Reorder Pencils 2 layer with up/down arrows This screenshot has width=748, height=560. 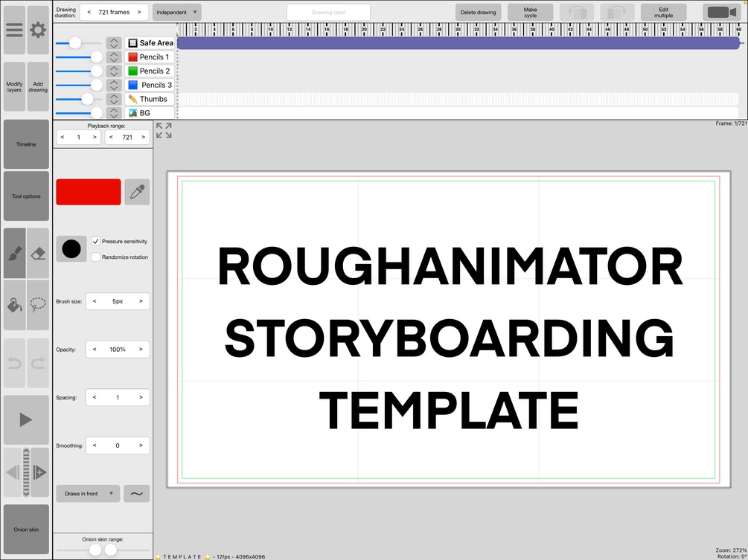point(114,71)
